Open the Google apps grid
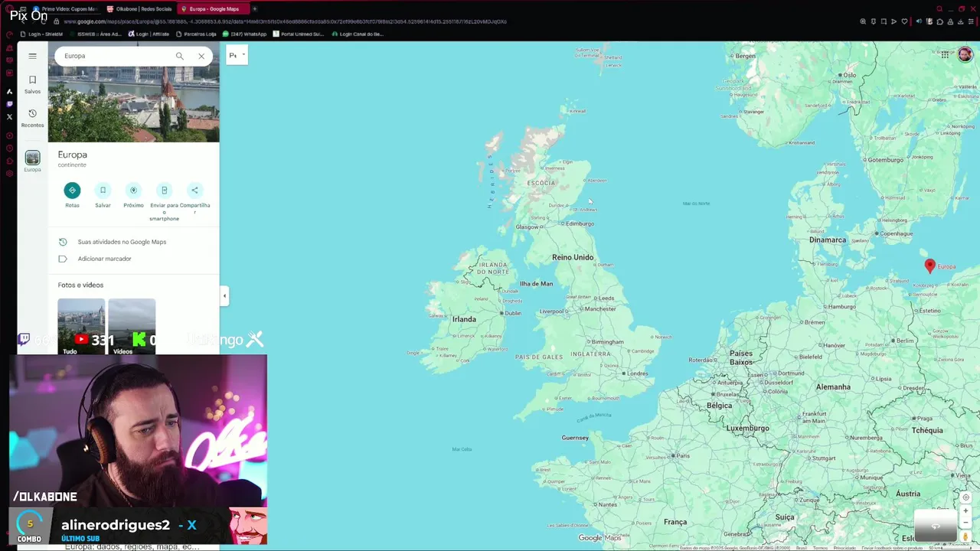This screenshot has width=980, height=551. [945, 55]
